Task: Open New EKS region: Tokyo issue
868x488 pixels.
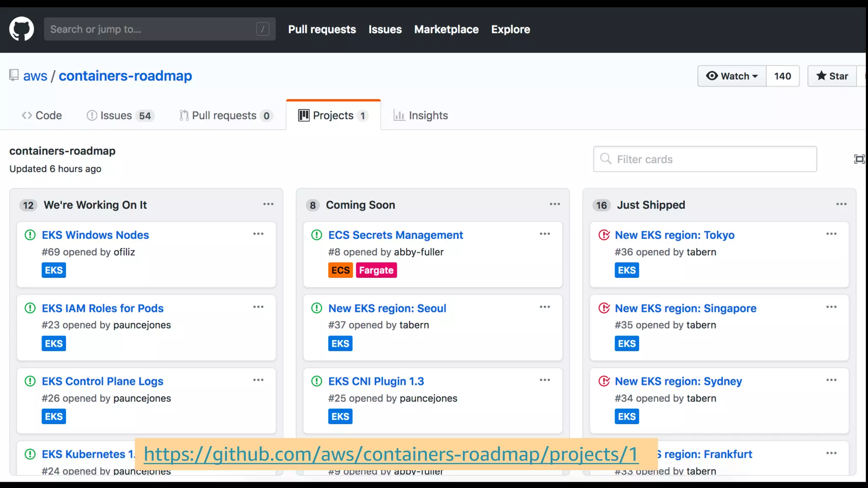Action: 674,235
